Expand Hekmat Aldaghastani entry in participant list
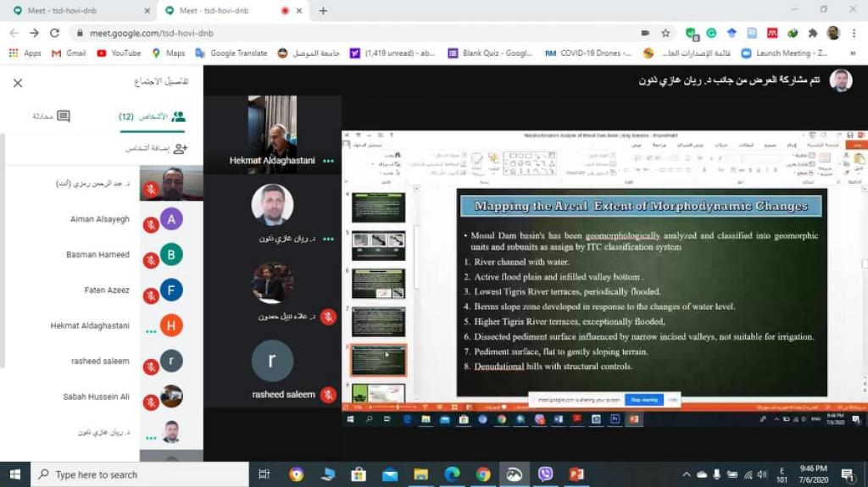Viewport: 868px width, 487px height. tap(151, 331)
